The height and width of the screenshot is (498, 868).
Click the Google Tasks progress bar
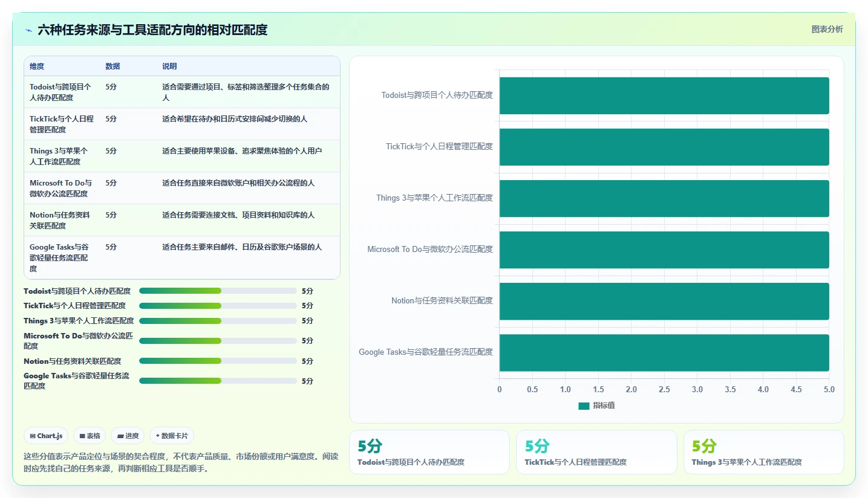pos(218,381)
